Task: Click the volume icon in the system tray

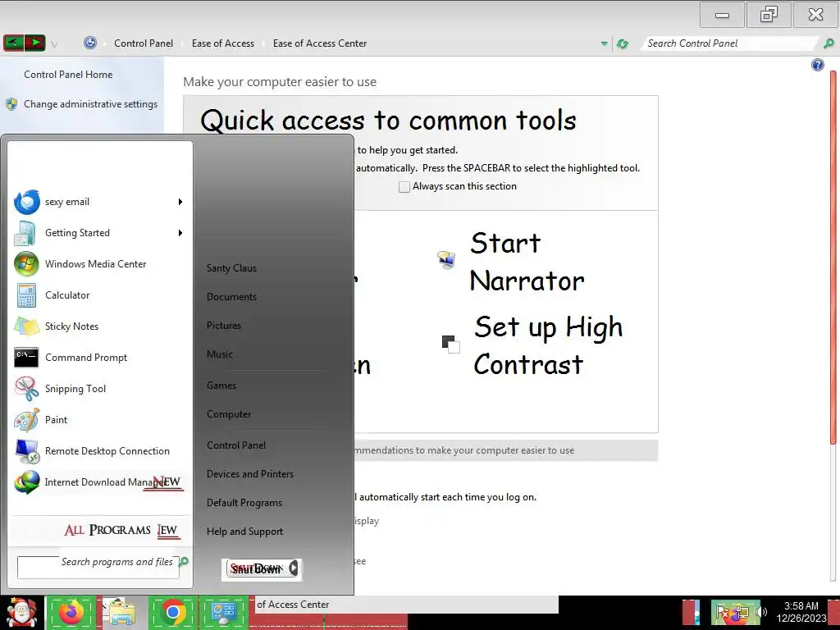Action: (x=762, y=612)
